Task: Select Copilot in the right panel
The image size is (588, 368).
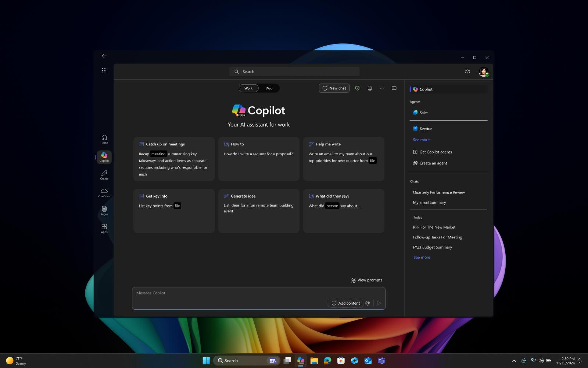Action: pos(448,89)
